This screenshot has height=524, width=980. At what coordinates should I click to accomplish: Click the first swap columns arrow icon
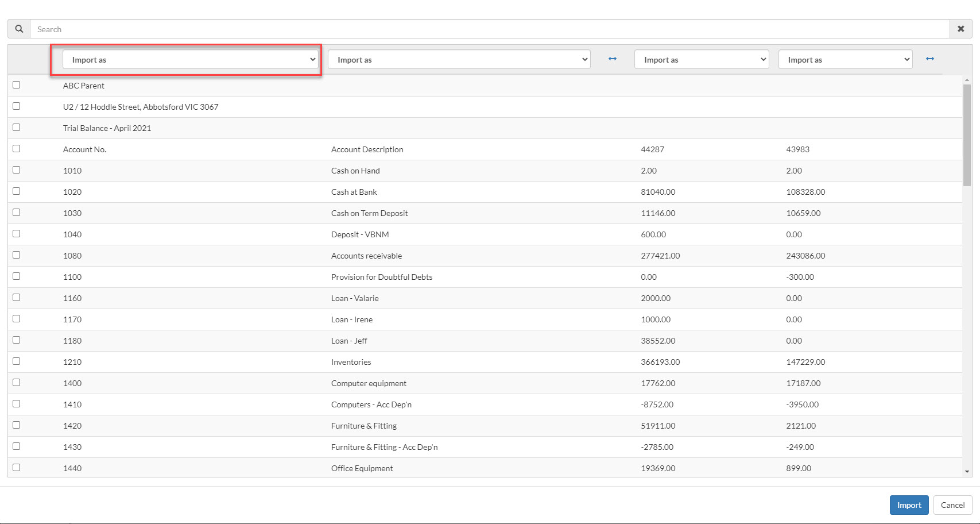coord(613,59)
